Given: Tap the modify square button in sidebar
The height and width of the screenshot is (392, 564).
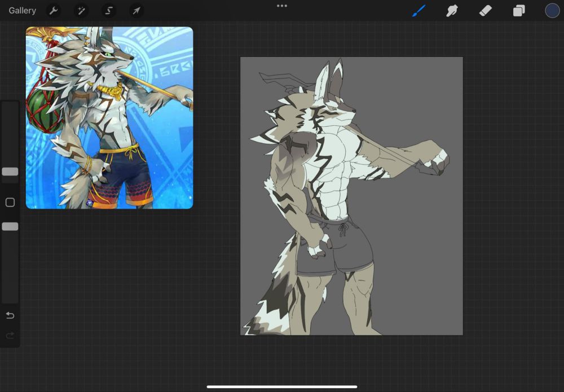Looking at the screenshot, I should pos(10,202).
